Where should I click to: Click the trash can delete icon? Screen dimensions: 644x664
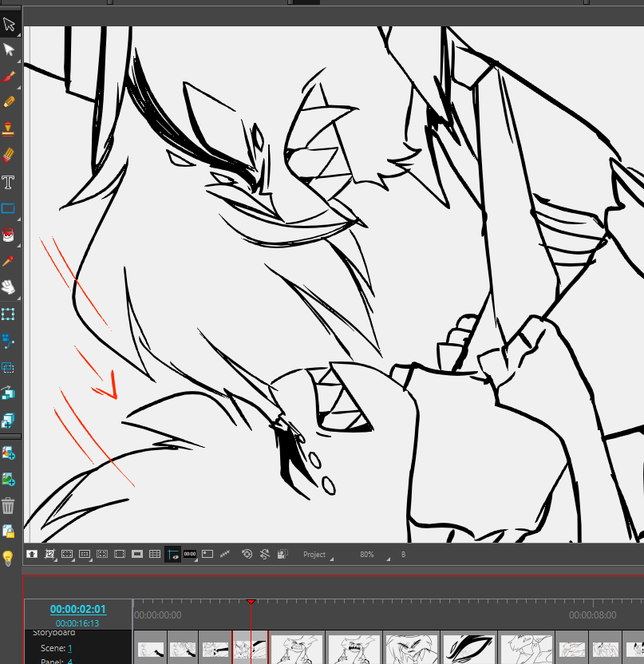coord(9,505)
